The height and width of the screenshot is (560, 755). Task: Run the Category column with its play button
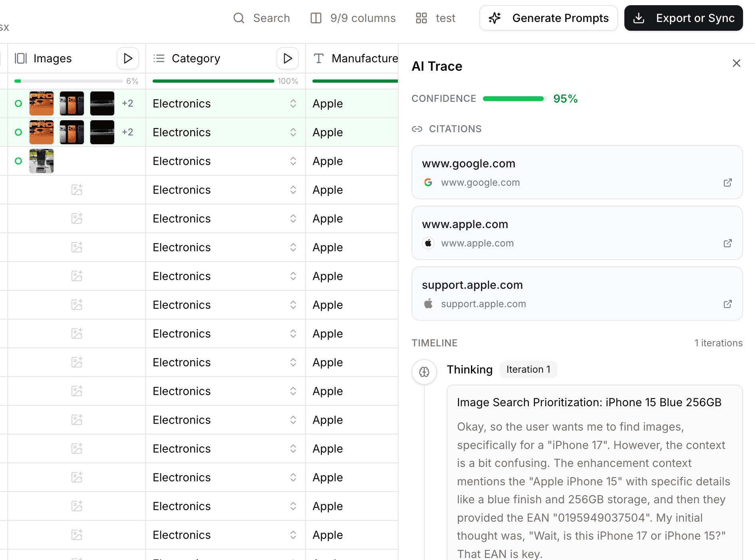[x=288, y=58]
